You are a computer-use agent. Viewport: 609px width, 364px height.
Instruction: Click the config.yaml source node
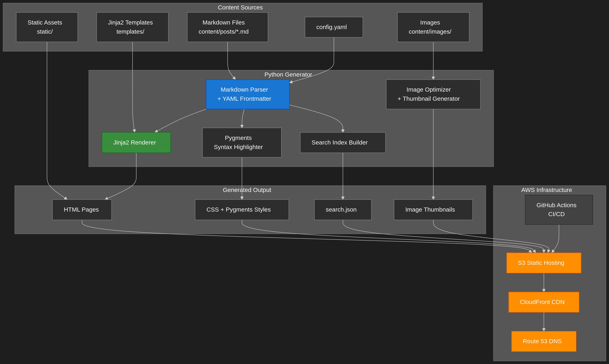pos(334,27)
